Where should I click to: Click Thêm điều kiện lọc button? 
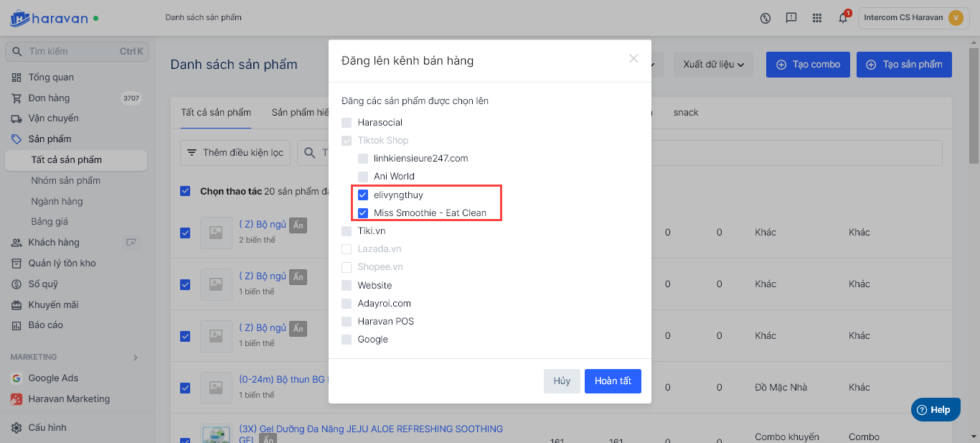235,153
